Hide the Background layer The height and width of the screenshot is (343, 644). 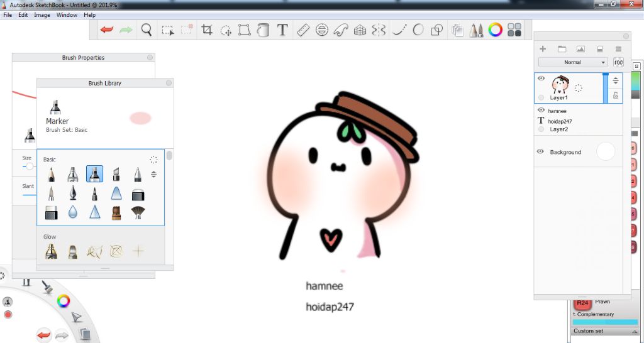[x=540, y=151]
